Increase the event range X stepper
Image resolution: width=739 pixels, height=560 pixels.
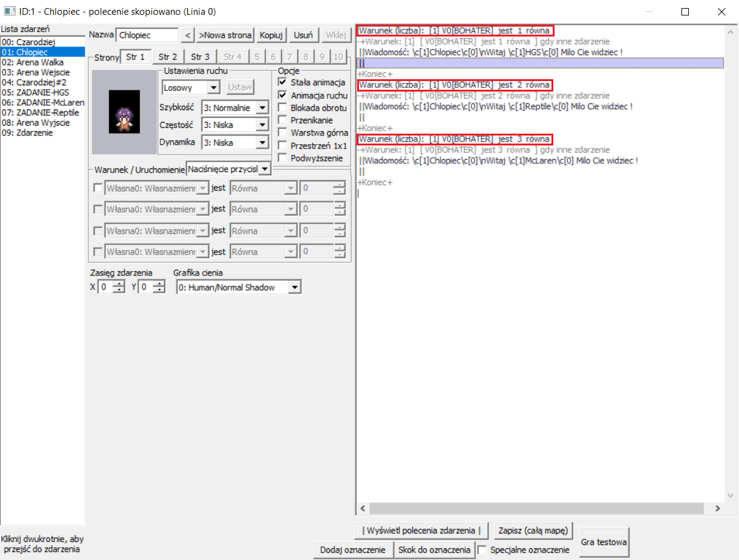119,284
